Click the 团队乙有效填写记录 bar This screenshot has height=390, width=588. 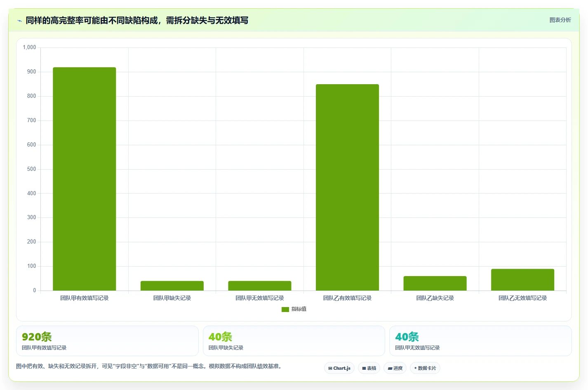pos(347,187)
